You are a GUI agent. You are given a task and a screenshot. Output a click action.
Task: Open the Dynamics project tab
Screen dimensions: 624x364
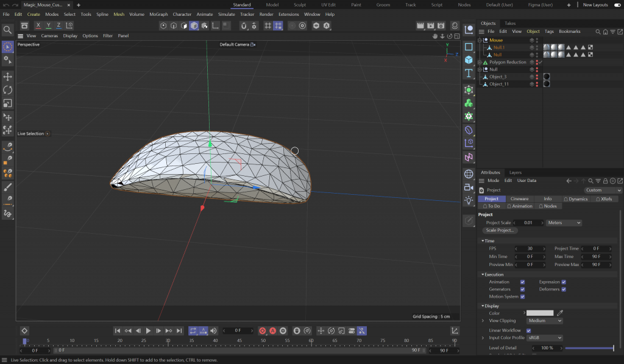tap(575, 198)
